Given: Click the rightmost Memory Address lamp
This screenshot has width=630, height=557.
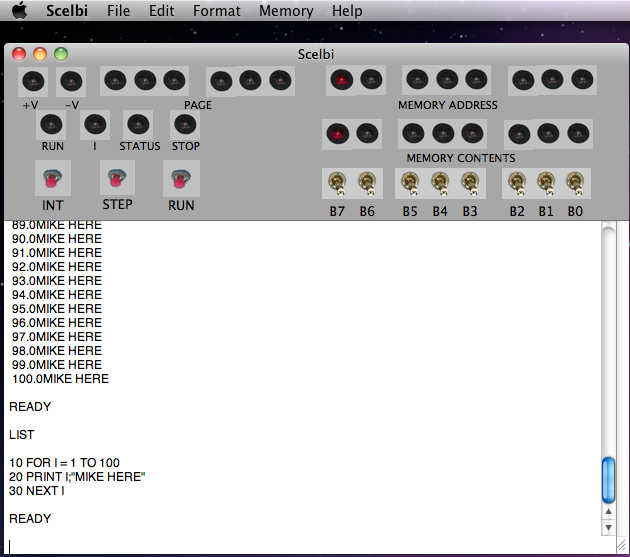Looking at the screenshot, I should (x=582, y=80).
